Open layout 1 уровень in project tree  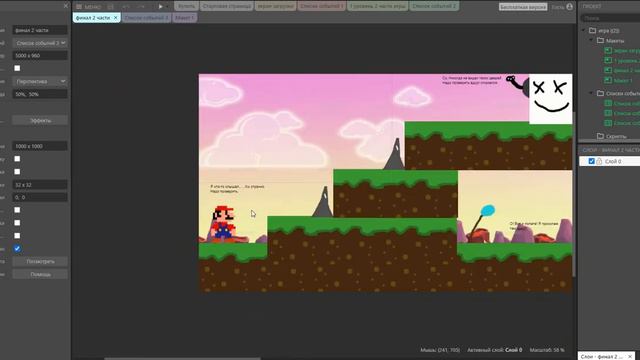(622, 60)
